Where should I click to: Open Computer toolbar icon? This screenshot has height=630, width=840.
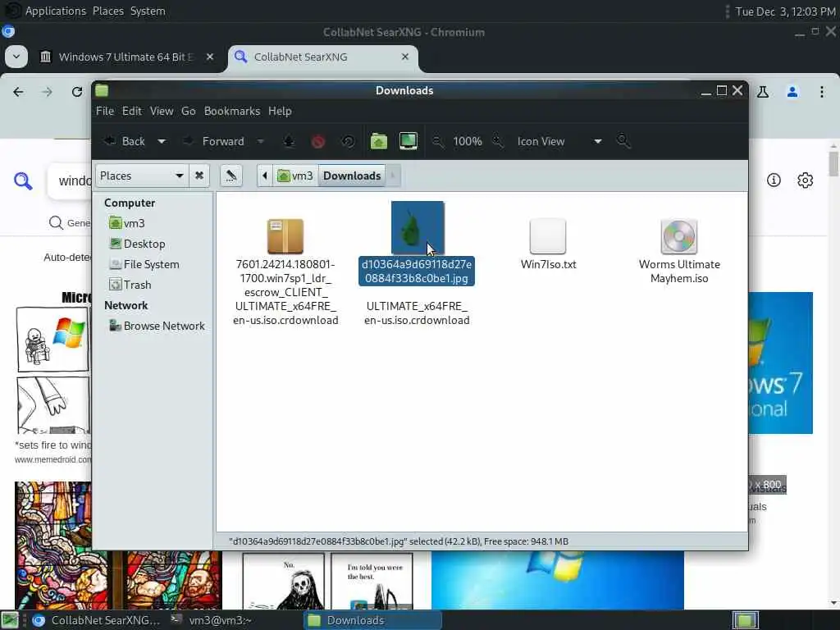(409, 141)
